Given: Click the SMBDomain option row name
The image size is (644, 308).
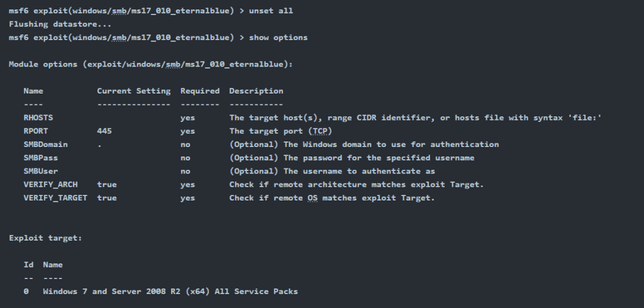Looking at the screenshot, I should [45, 145].
